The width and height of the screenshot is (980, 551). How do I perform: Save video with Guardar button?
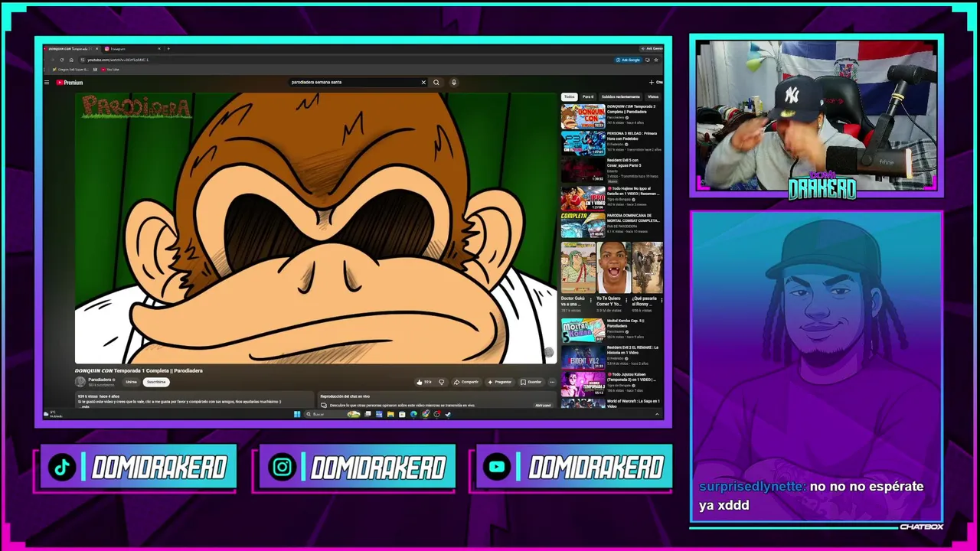pyautogui.click(x=531, y=382)
